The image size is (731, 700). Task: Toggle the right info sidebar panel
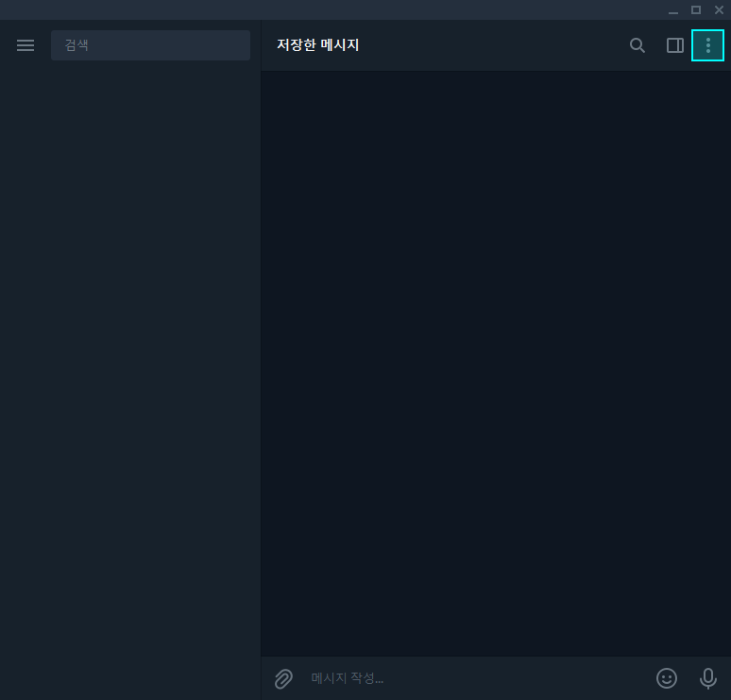[674, 45]
